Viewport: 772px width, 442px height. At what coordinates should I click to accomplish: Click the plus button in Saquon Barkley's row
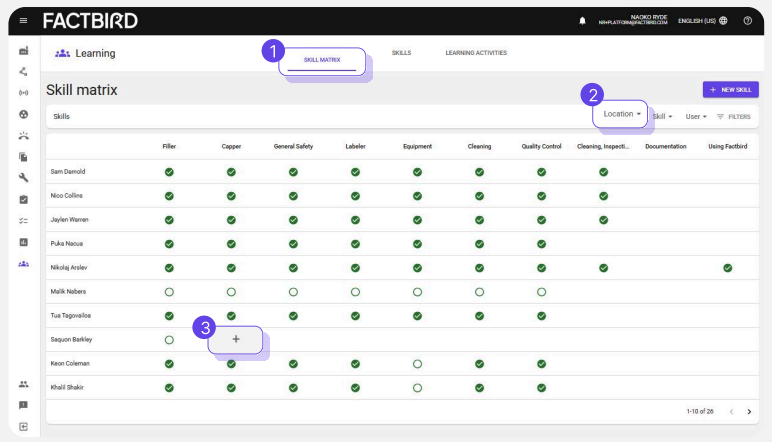(236, 339)
